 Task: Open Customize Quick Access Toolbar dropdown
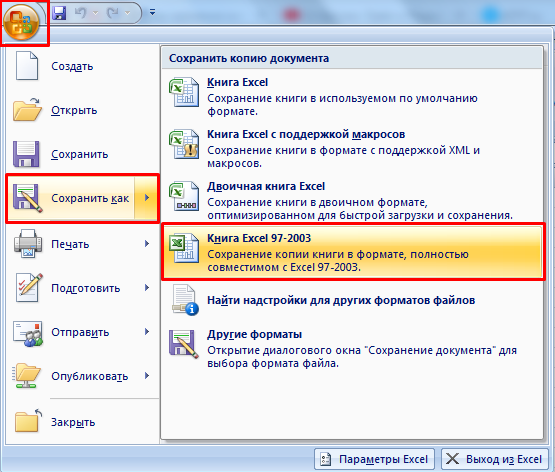[x=153, y=12]
